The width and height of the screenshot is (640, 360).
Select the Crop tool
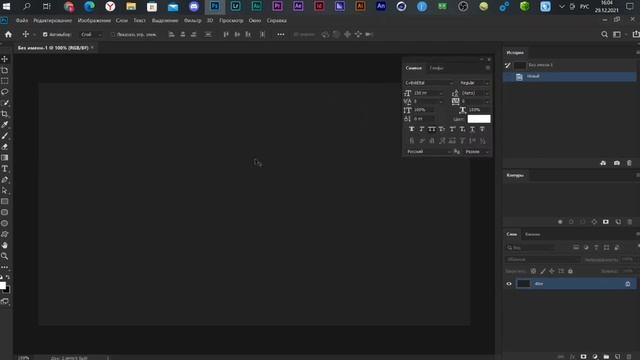(x=5, y=114)
